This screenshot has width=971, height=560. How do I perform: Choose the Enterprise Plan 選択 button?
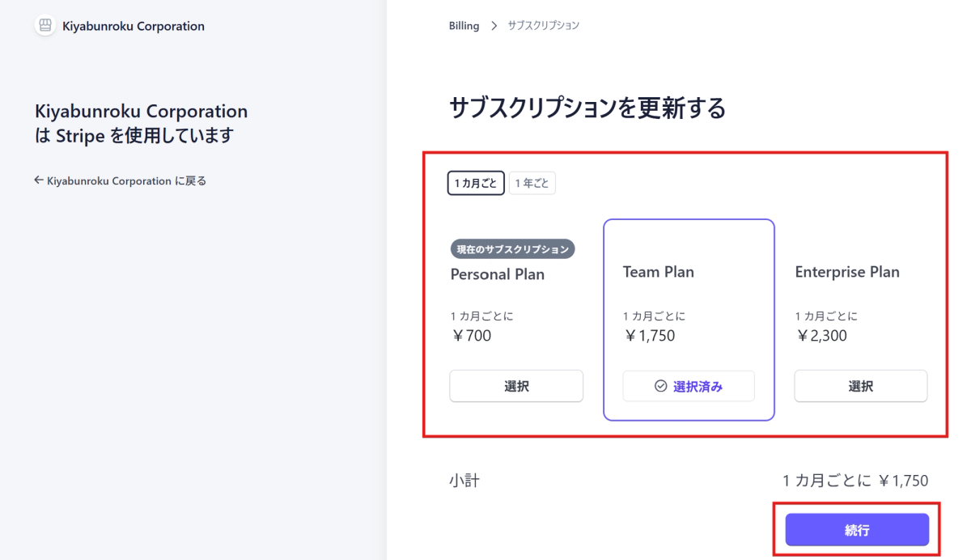pyautogui.click(x=860, y=386)
